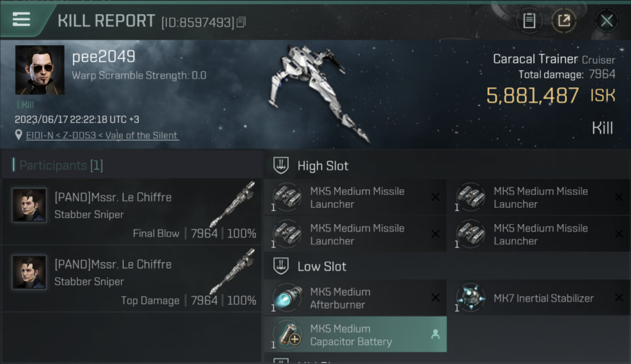View pee2049's pilot portrait
631x364 pixels.
(40, 70)
